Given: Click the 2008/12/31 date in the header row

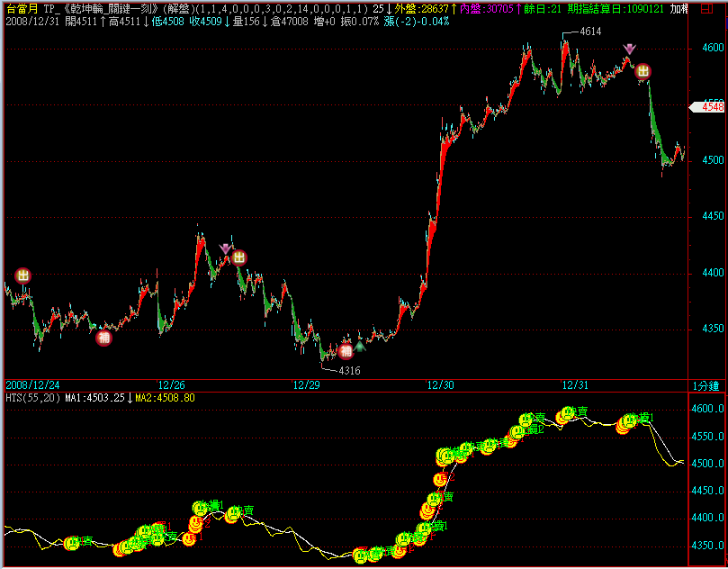Looking at the screenshot, I should (x=33, y=22).
